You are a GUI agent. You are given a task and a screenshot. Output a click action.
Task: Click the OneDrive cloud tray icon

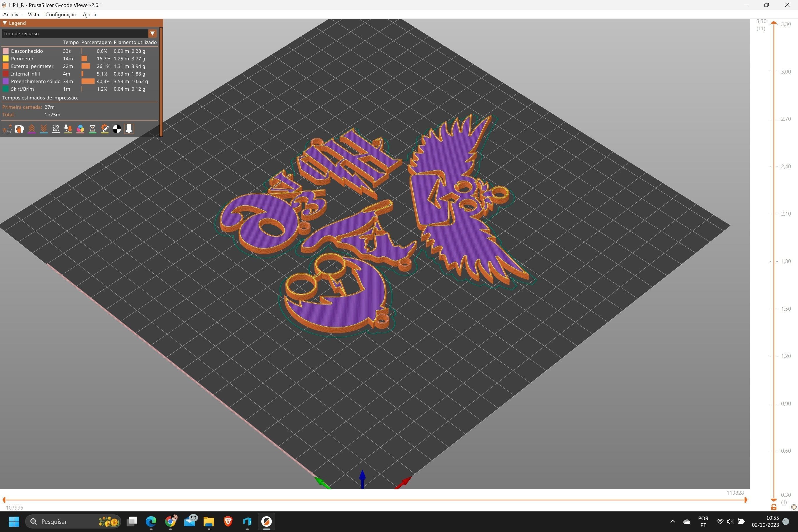687,521
